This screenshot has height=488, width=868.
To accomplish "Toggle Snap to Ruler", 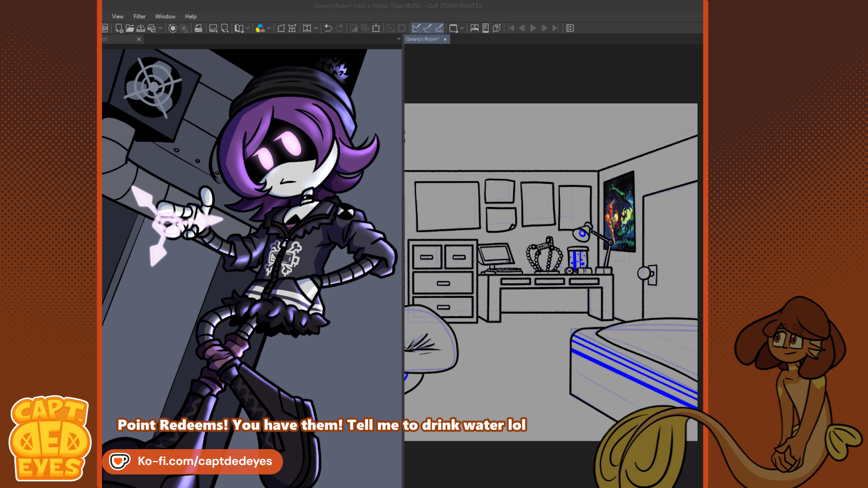I will 416,28.
